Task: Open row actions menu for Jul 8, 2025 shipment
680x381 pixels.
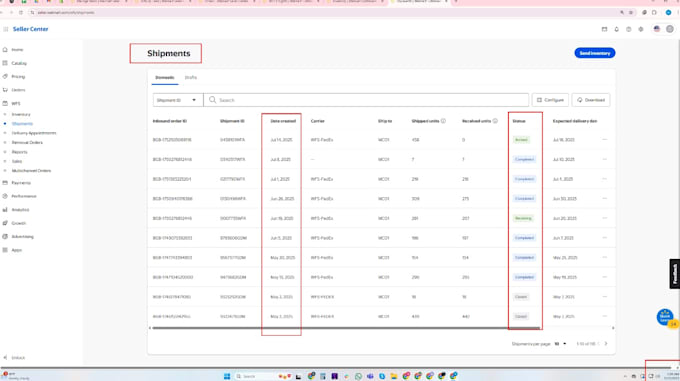Action: [605, 159]
